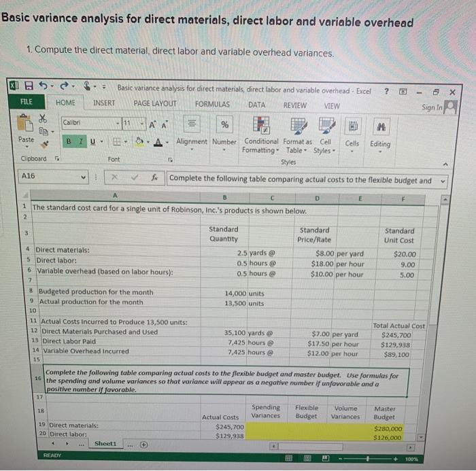Screen dimensions: 476x471
Task: Open Cell Styles gallery
Action: pyautogui.click(x=325, y=136)
